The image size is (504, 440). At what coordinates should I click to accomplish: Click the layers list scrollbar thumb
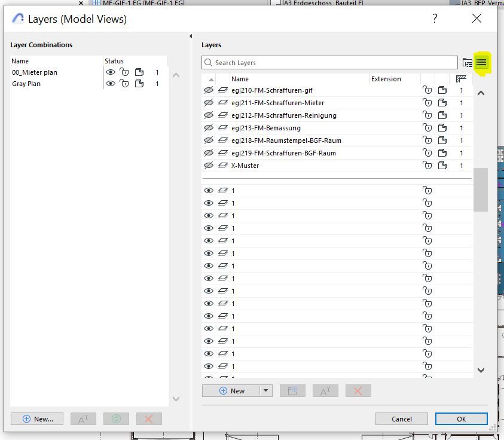(x=481, y=190)
